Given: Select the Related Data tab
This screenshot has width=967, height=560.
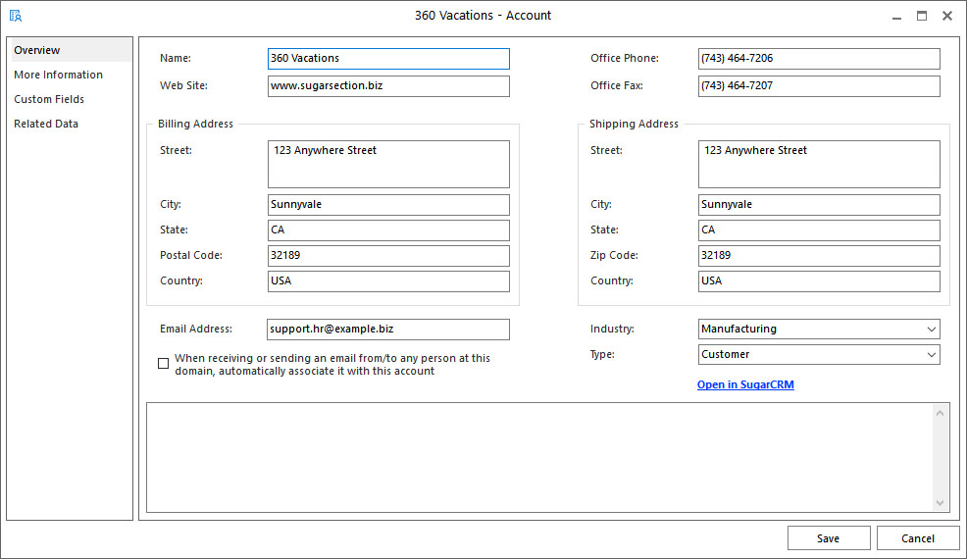Looking at the screenshot, I should click(46, 124).
